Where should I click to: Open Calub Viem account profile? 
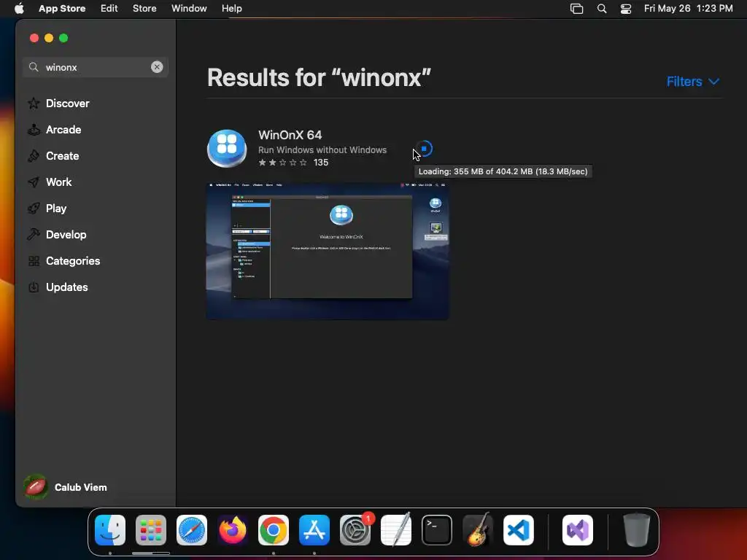(65, 487)
